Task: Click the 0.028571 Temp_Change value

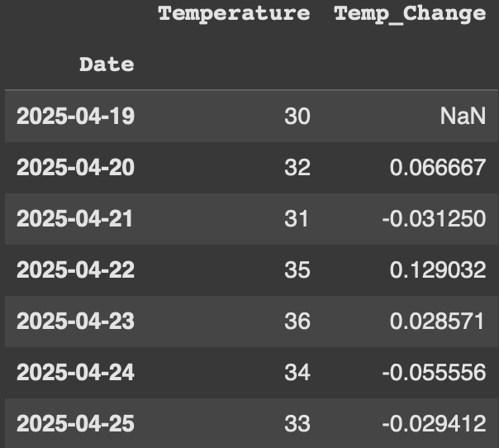Action: [438, 321]
